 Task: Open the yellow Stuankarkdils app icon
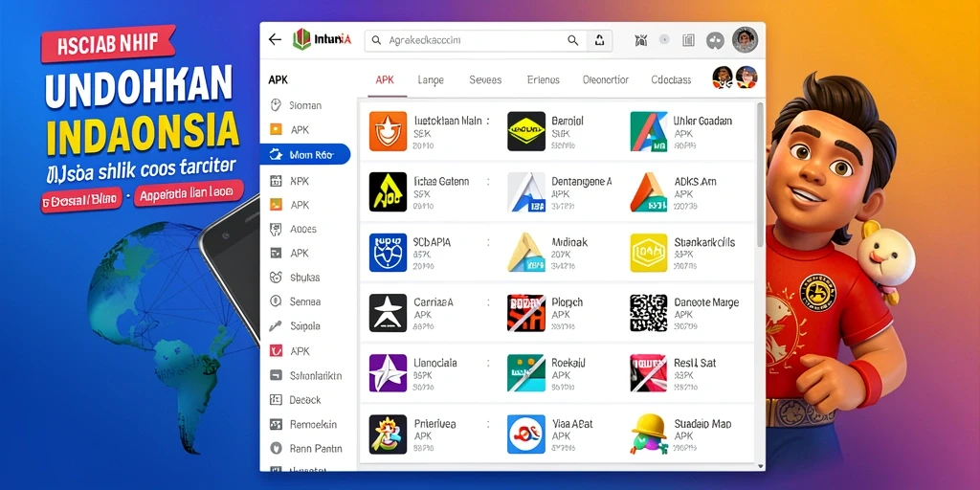click(x=649, y=253)
